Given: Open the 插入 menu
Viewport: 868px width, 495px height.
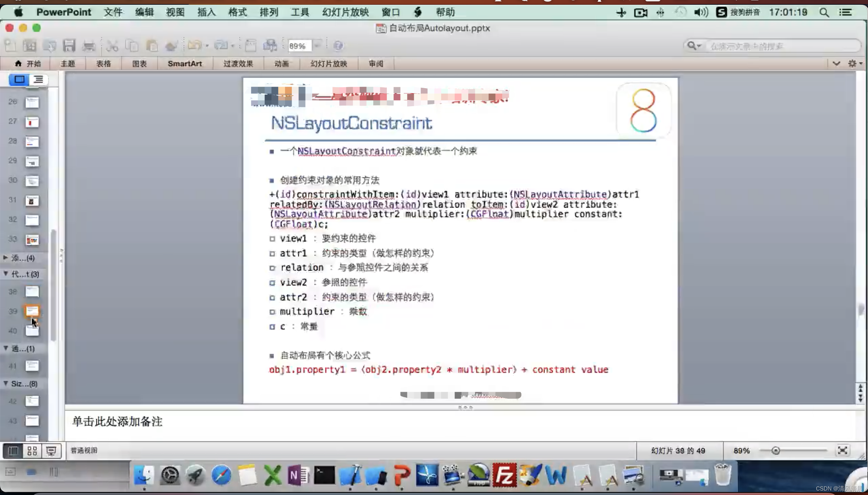Looking at the screenshot, I should (x=206, y=13).
